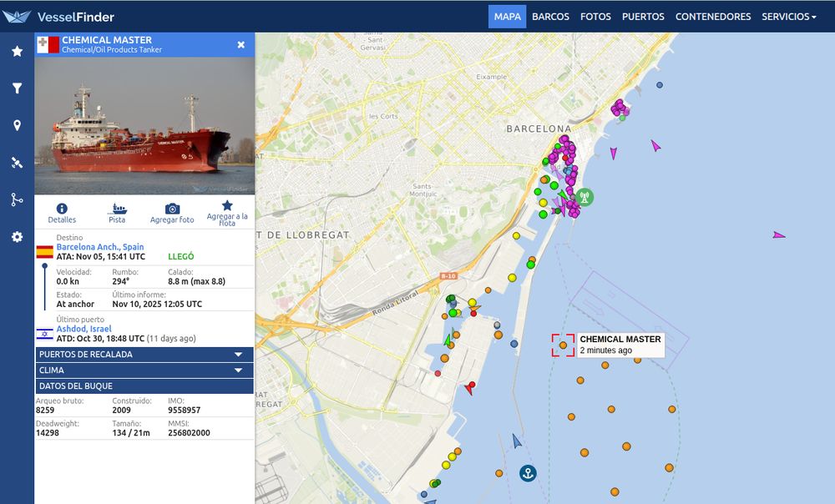Show the vessel Pista track
835x504 pixels.
point(117,213)
